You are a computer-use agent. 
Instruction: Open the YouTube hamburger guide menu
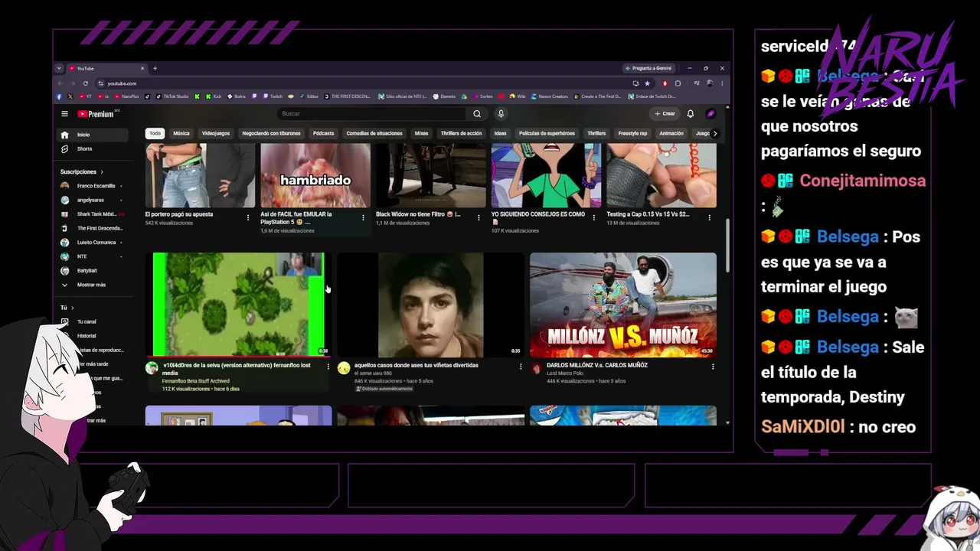click(x=65, y=114)
